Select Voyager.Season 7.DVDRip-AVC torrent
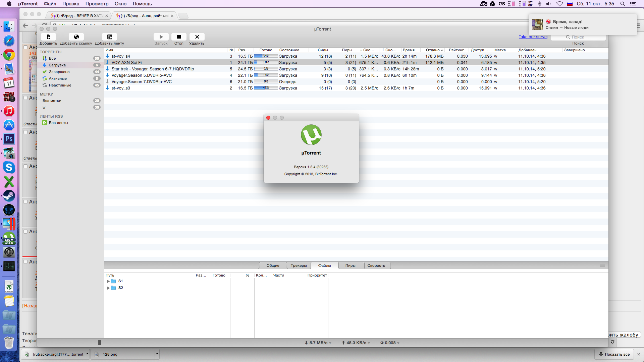 (x=356, y=82)
